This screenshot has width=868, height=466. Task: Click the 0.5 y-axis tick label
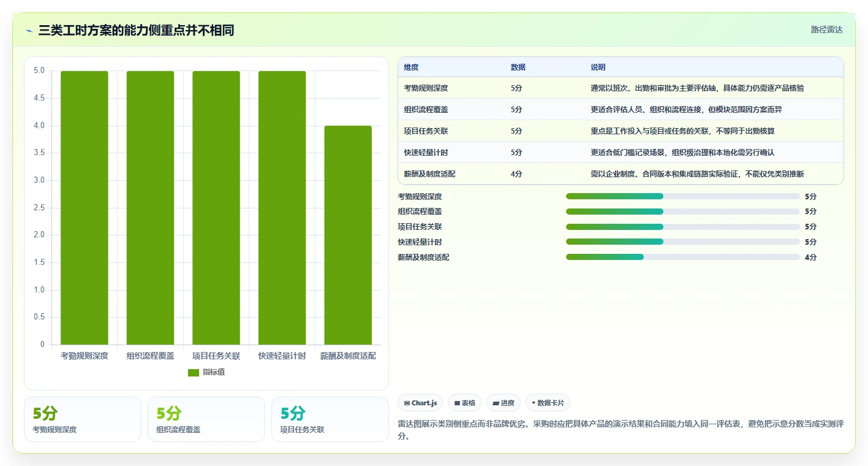(39, 317)
